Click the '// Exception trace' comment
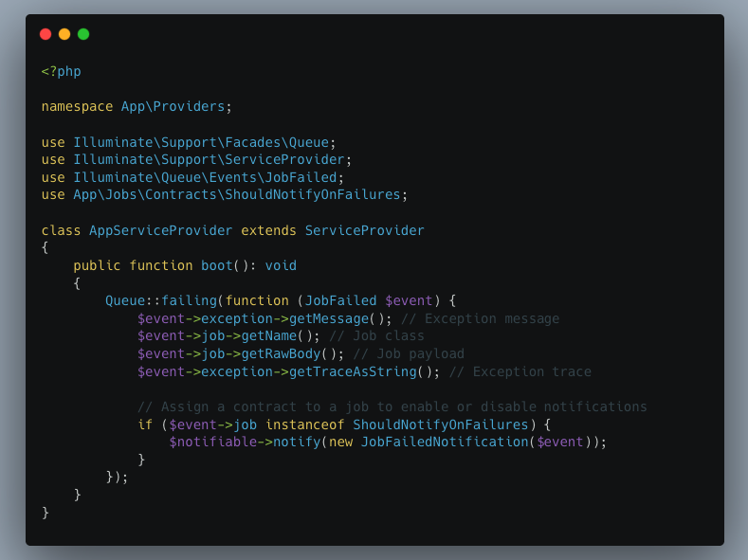The height and width of the screenshot is (560, 748). pyautogui.click(x=520, y=371)
